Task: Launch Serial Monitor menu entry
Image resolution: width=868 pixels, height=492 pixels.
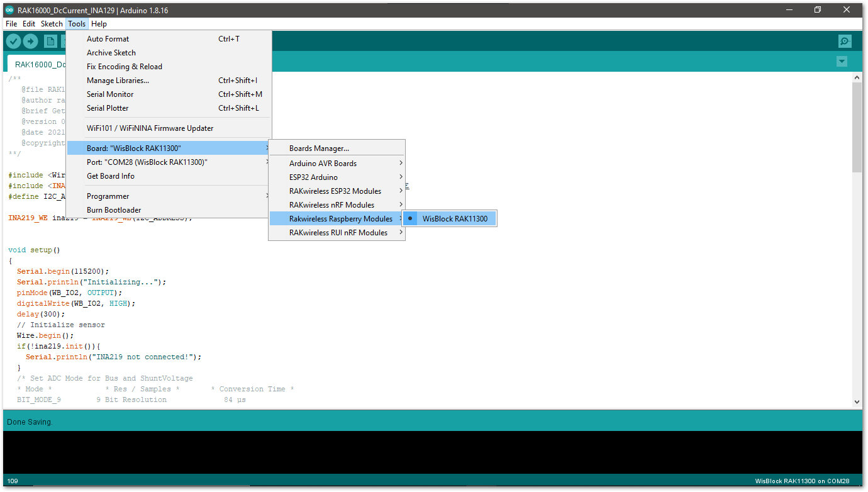Action: point(169,94)
